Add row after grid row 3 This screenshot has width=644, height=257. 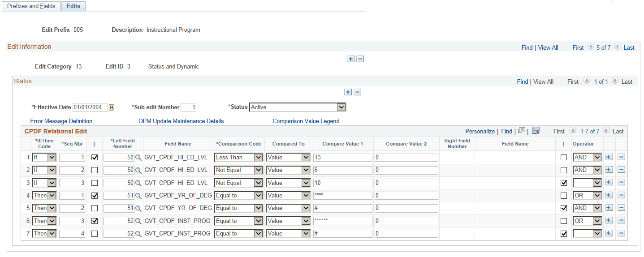609,183
